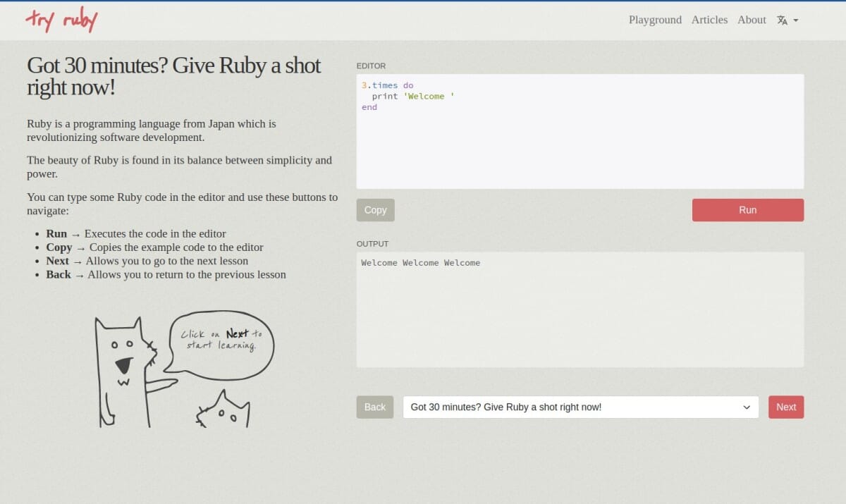Viewport: 846px width, 504px height.
Task: Click the '3.times do' code line
Action: tap(386, 85)
